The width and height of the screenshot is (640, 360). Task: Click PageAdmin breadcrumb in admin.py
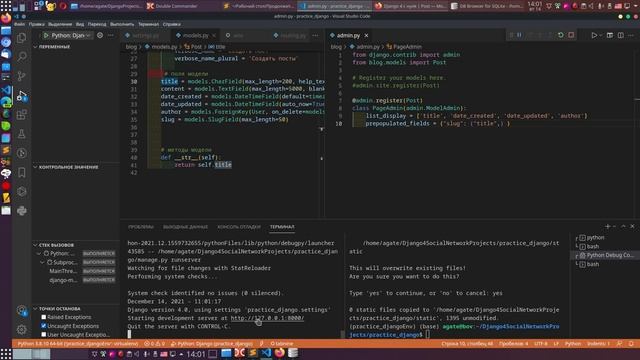403,47
